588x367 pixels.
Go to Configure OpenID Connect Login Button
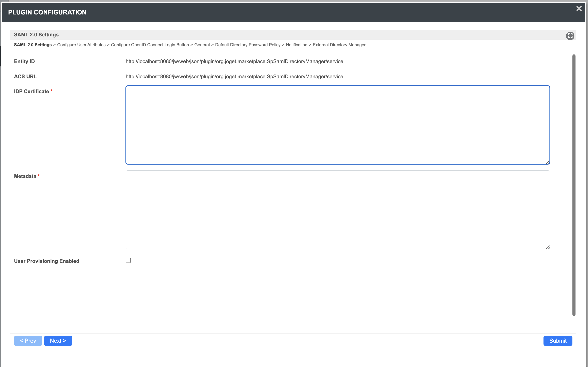pyautogui.click(x=150, y=45)
